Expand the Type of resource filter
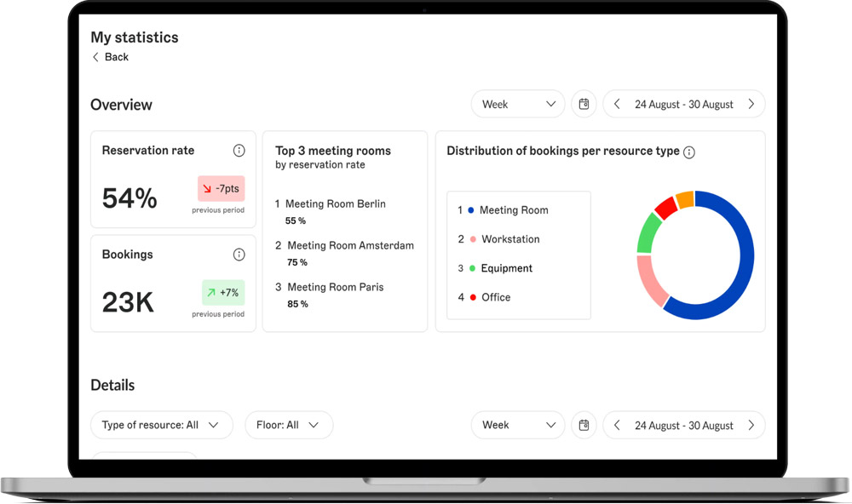Viewport: 852px width, 504px height. click(161, 425)
